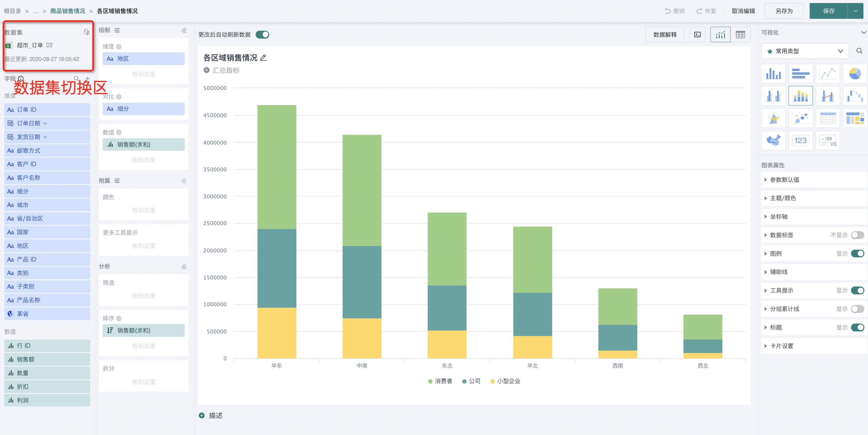Viewport: 868px width, 435px height.
Task: Select the pie chart type
Action: (855, 74)
